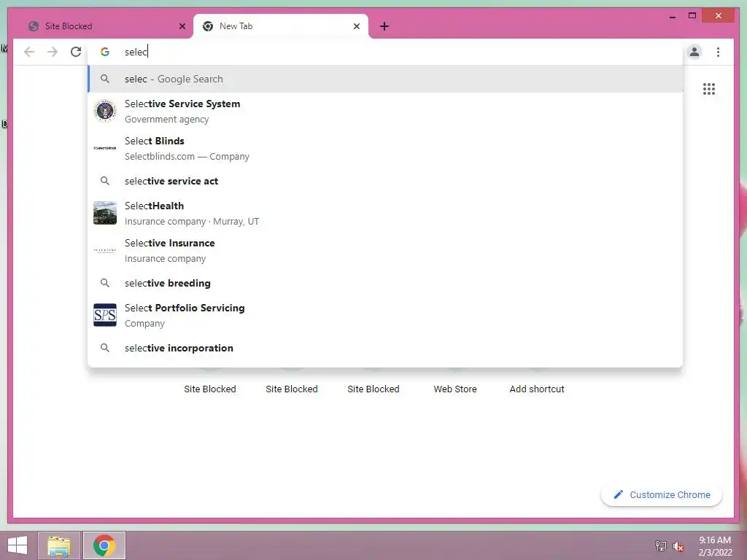
Task: Choose the Select Blinds suggestion
Action: click(x=385, y=148)
